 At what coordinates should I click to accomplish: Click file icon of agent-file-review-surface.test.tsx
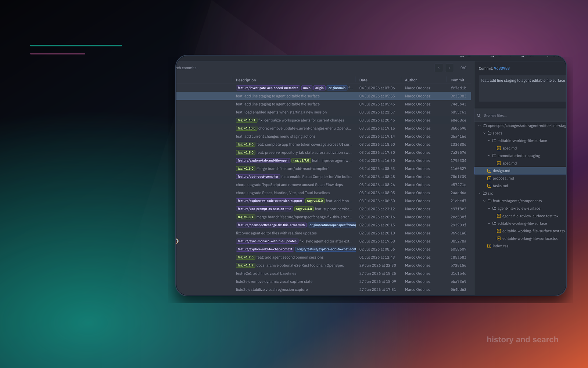pyautogui.click(x=499, y=216)
